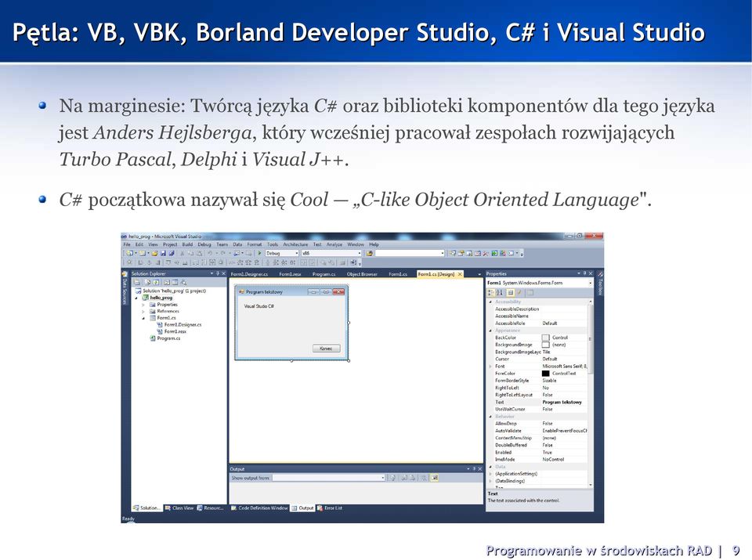Image resolution: width=752 pixels, height=560 pixels.
Task: Close the Form1.cs [Design] tab
Action: pos(460,274)
